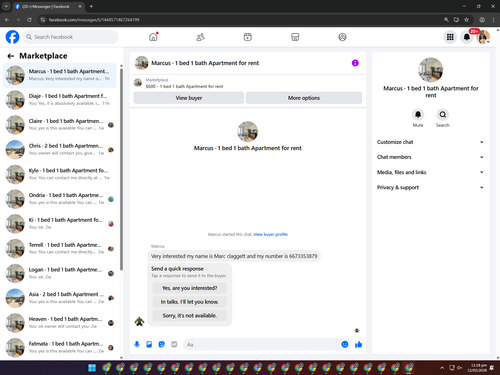Send quick reply 'Yes, are you interested?'
This screenshot has height=375, width=500.
pos(189,288)
